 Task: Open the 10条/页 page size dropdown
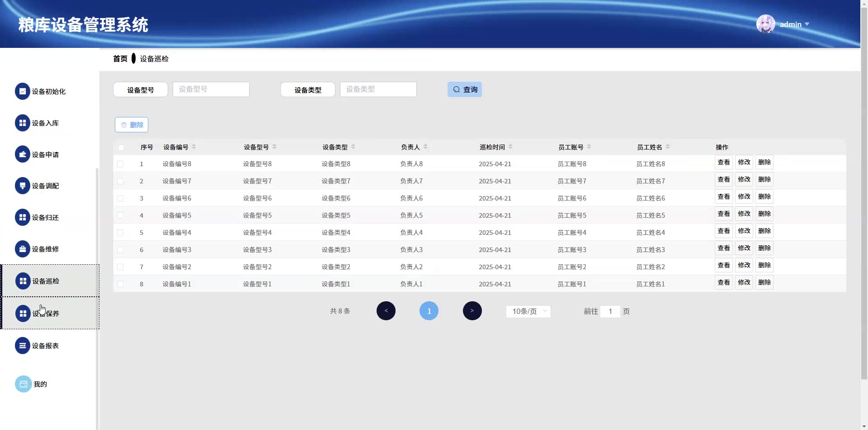click(528, 311)
